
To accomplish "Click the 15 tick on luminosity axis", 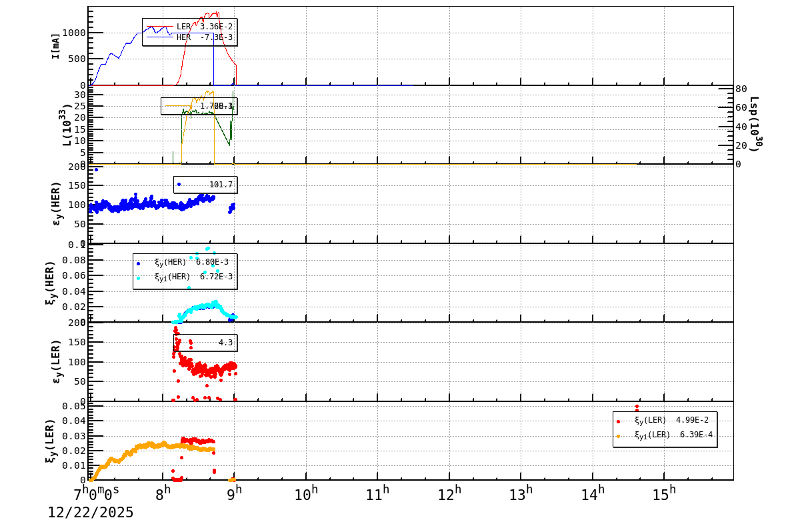I will (x=80, y=129).
